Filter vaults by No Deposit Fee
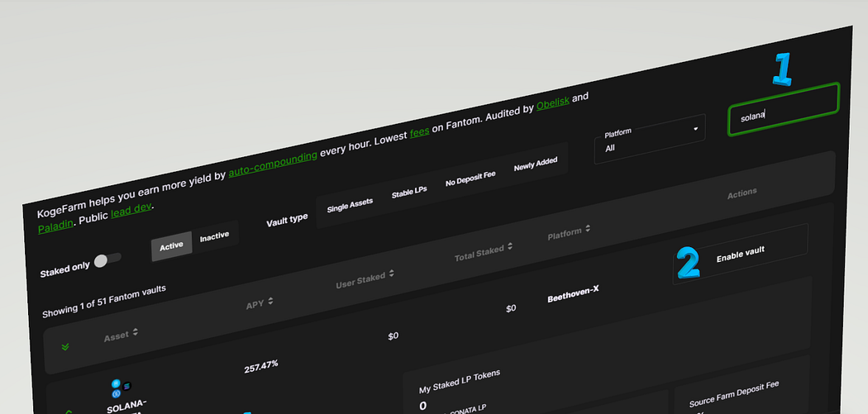 click(470, 178)
